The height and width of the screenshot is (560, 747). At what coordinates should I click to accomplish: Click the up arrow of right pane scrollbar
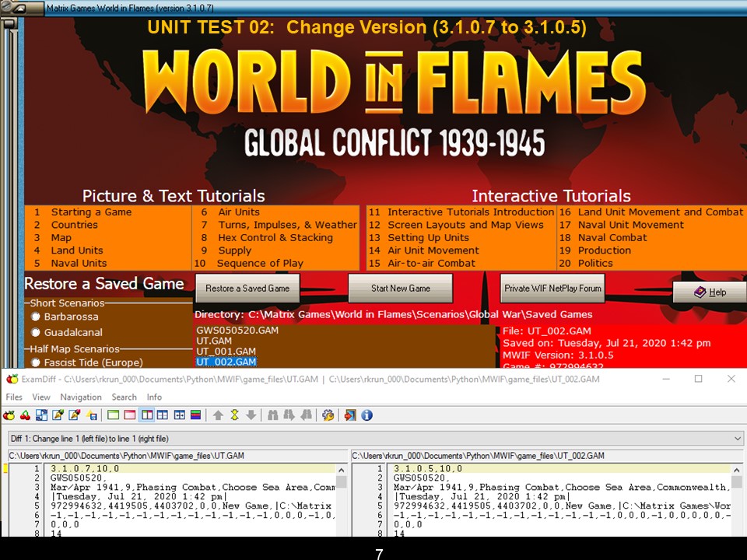coord(737,471)
